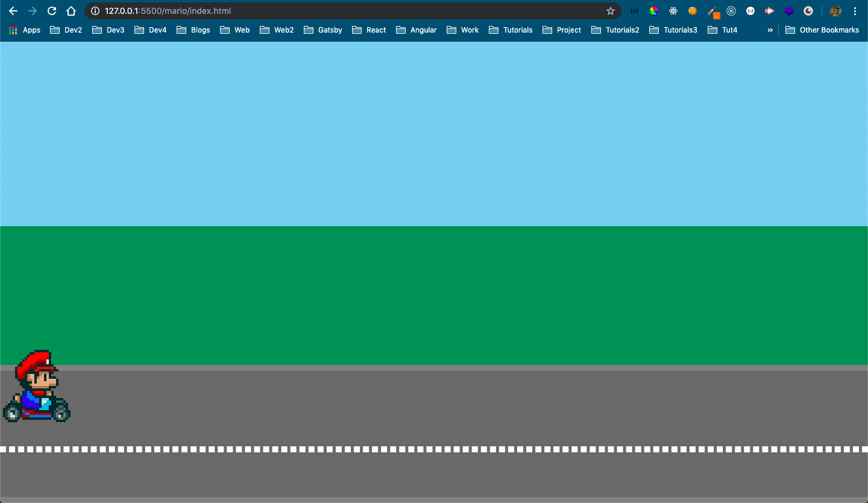The width and height of the screenshot is (868, 503).
Task: Open the Other Bookmarks folder
Action: 822,30
